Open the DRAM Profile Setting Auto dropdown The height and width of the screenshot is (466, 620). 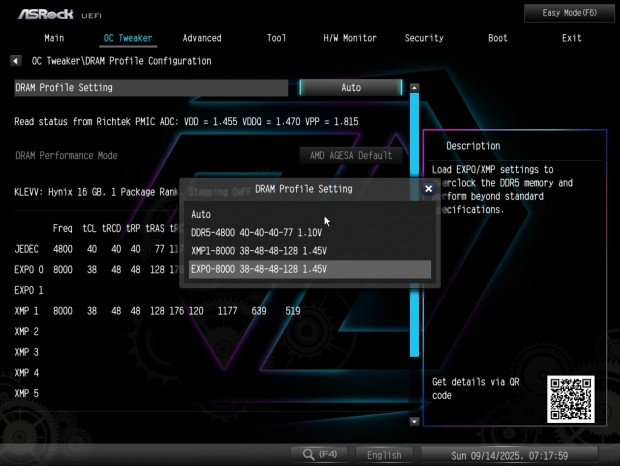point(351,87)
